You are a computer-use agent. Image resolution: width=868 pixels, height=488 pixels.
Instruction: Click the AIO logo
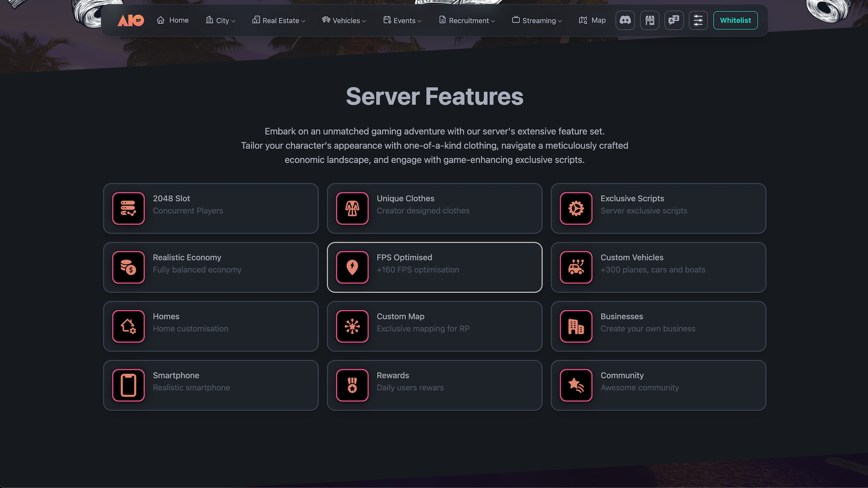click(x=131, y=20)
